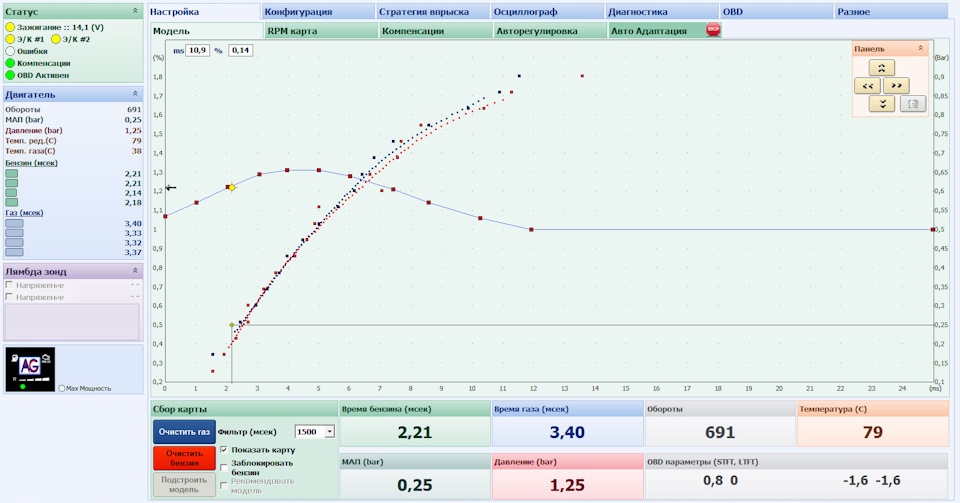Screen dimensions: 960x503
Task: Toggle Показать карту checkbox
Action: (x=224, y=450)
